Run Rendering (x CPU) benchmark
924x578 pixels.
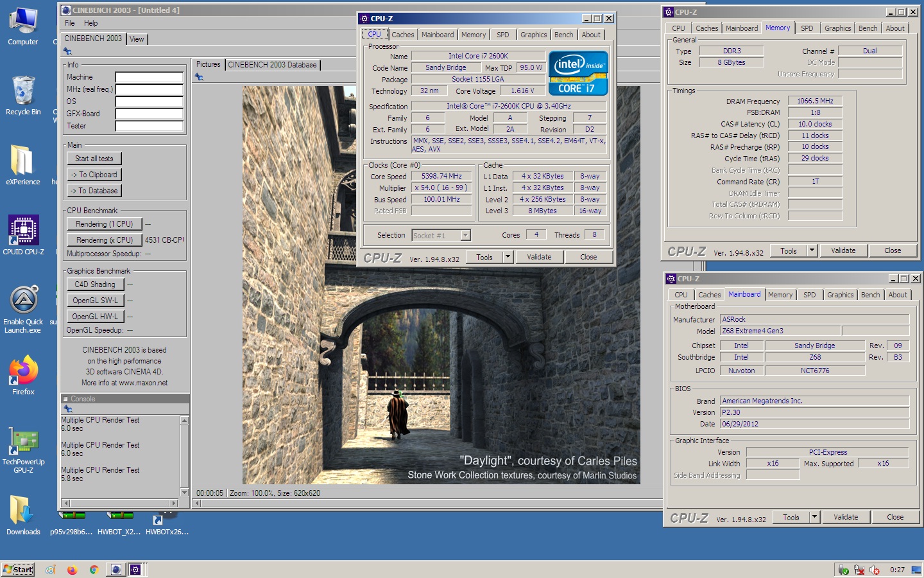105,240
